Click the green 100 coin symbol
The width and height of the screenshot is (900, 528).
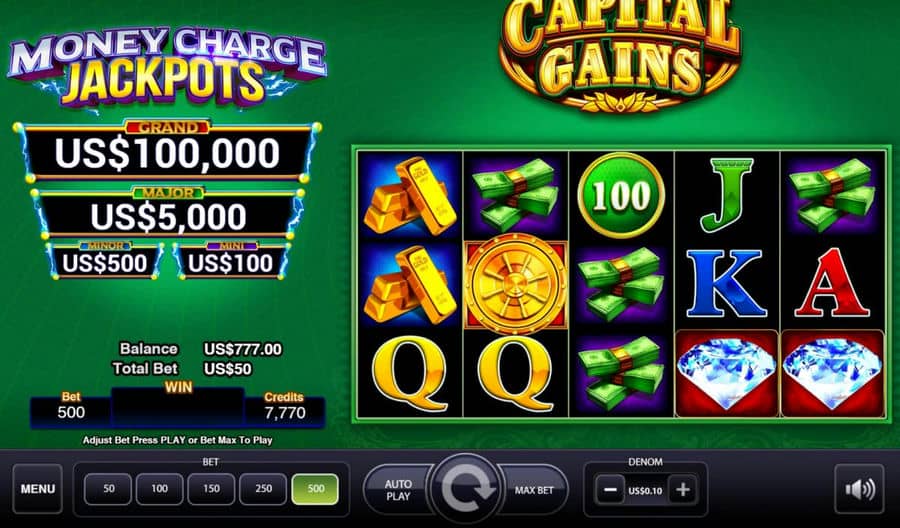tap(621, 195)
